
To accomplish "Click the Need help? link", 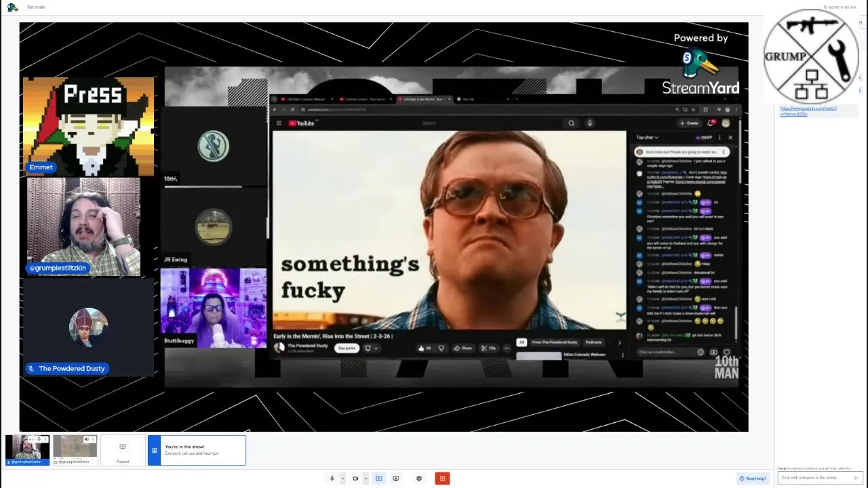I will pyautogui.click(x=753, y=479).
